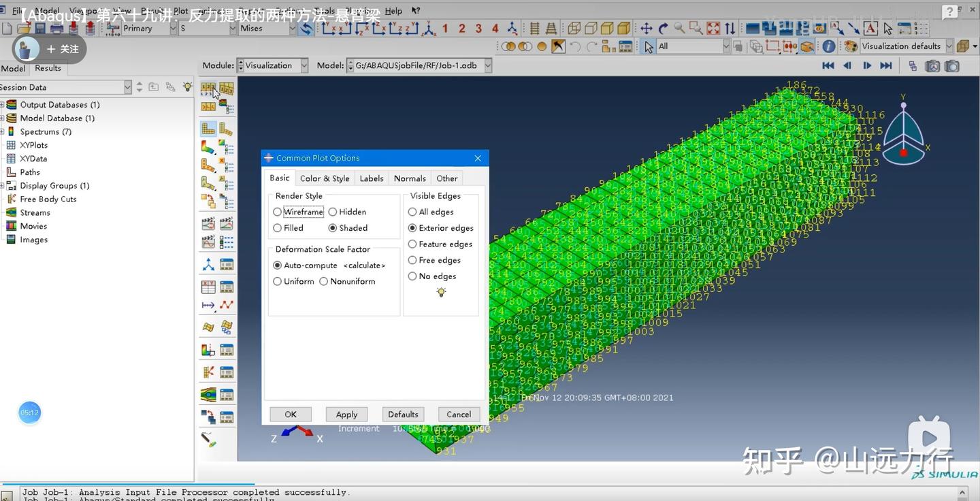This screenshot has width=980, height=501.
Task: Select Paths in the results tree
Action: 30,172
